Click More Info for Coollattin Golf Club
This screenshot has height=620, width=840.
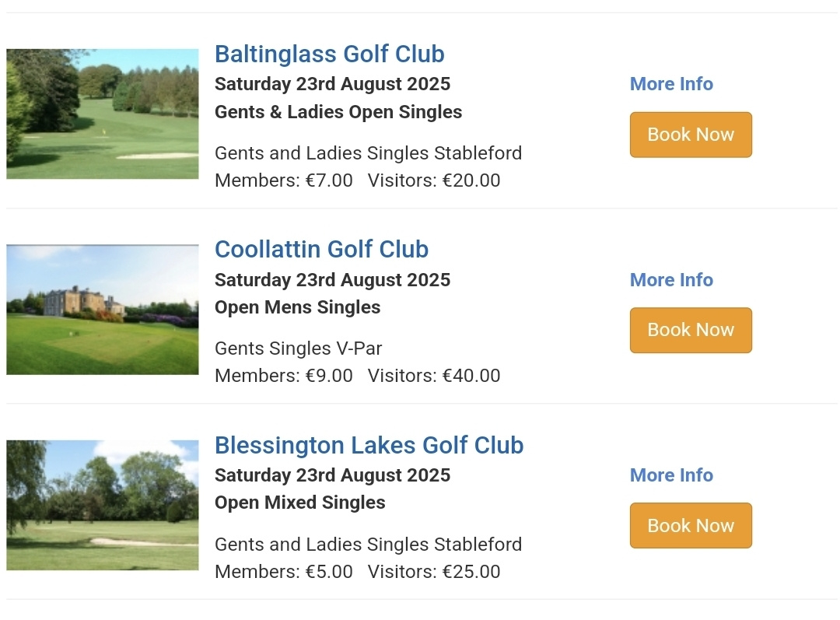[671, 280]
